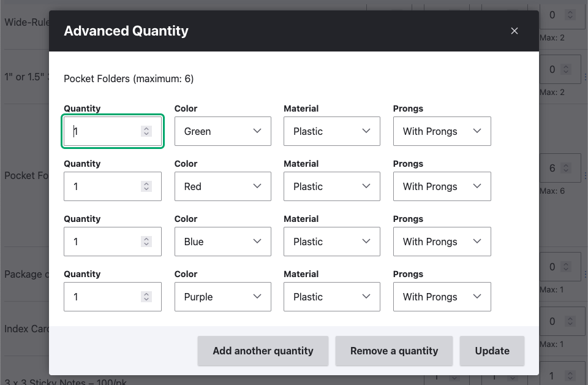588x385 pixels.
Task: Open the Prongs dropdown in the Purple row
Action: pyautogui.click(x=442, y=297)
